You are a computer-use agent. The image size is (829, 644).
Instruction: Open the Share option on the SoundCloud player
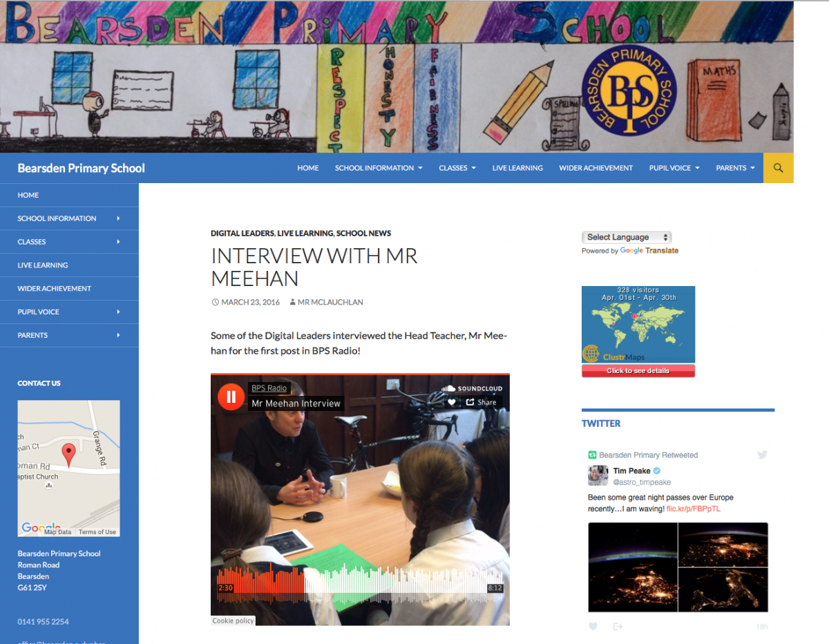click(481, 401)
